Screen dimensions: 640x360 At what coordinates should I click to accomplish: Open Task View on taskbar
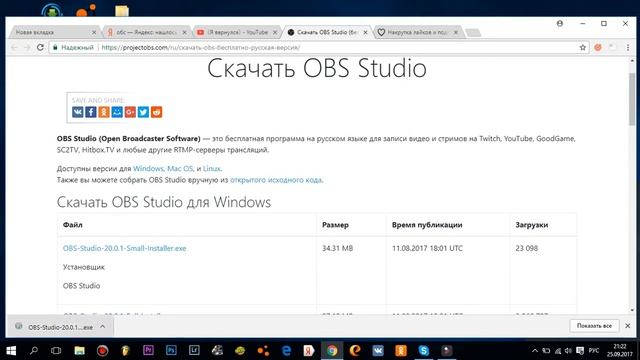pyautogui.click(x=56, y=350)
